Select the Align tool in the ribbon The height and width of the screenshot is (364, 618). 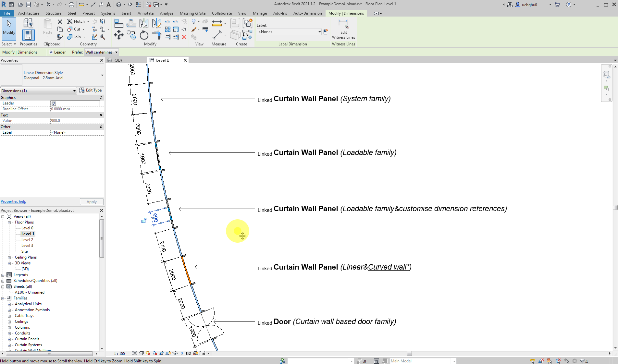click(118, 23)
